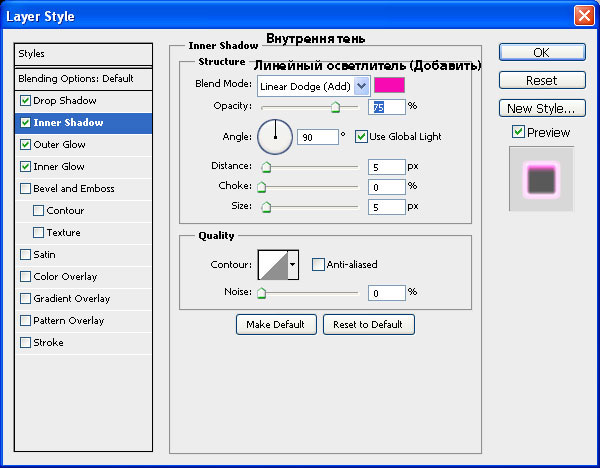Enable the Anti-aliased checkbox
Image resolution: width=600 pixels, height=468 pixels.
318,264
